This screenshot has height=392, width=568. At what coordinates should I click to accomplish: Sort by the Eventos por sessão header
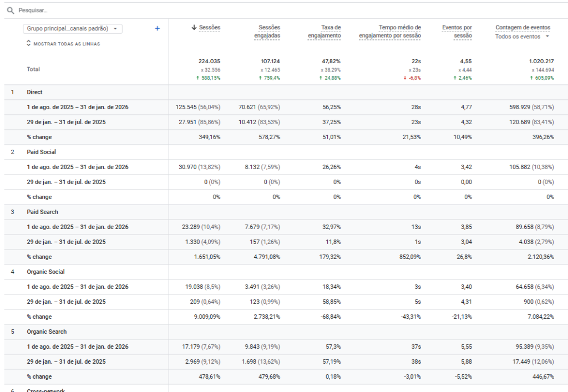[457, 32]
